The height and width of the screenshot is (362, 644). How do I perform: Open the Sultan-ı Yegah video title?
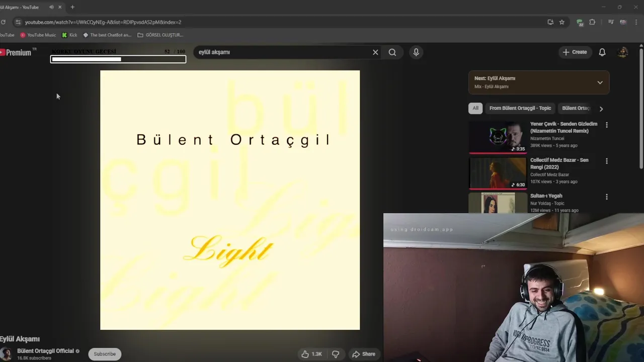546,196
